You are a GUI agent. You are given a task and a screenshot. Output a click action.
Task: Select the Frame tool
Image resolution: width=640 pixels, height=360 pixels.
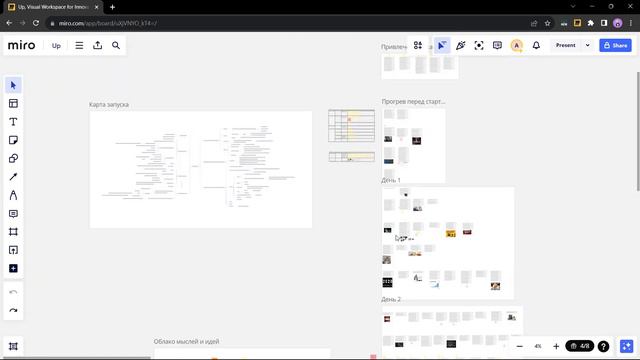tap(13, 232)
